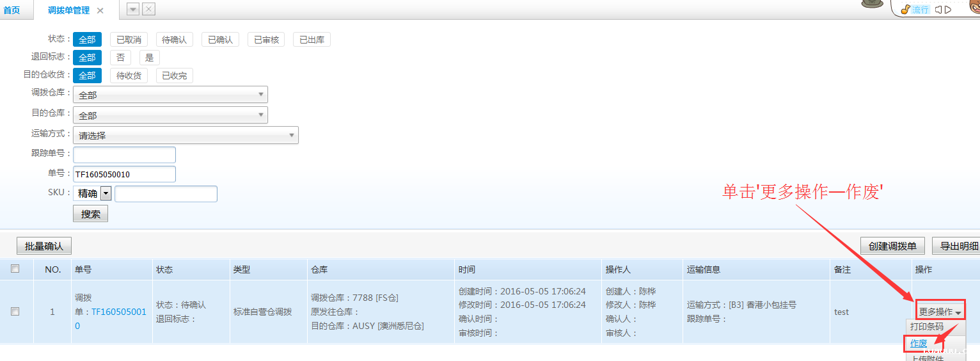980x361 pixels.
Task: Focus the 跟踪单号 input field
Action: 124,155
